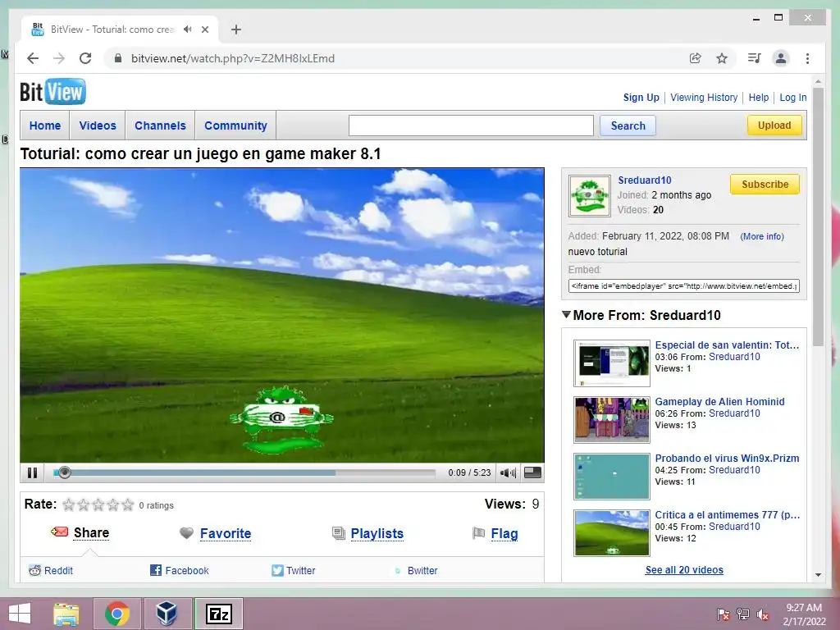Open the Sign Up link

[641, 98]
